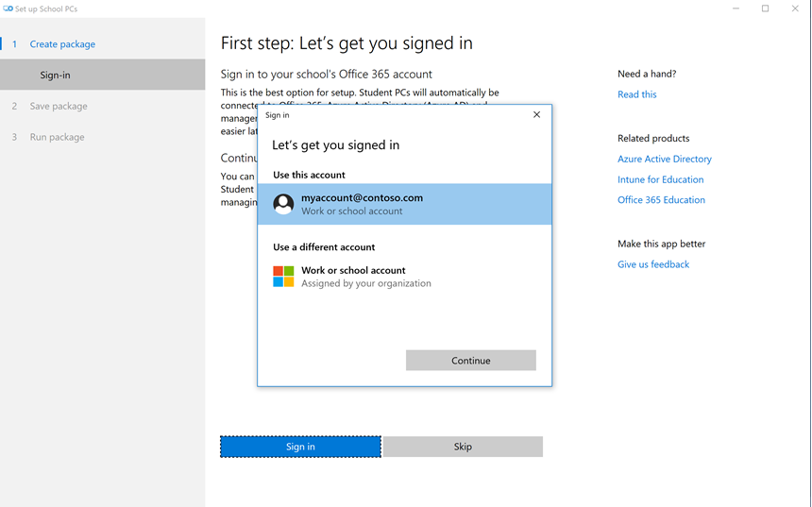Close the Set up School PCs window
Screen dimensions: 812x507
[795, 8]
